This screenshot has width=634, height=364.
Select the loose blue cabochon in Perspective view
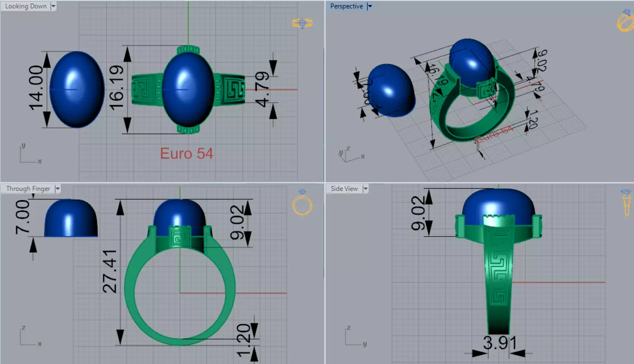[392, 90]
